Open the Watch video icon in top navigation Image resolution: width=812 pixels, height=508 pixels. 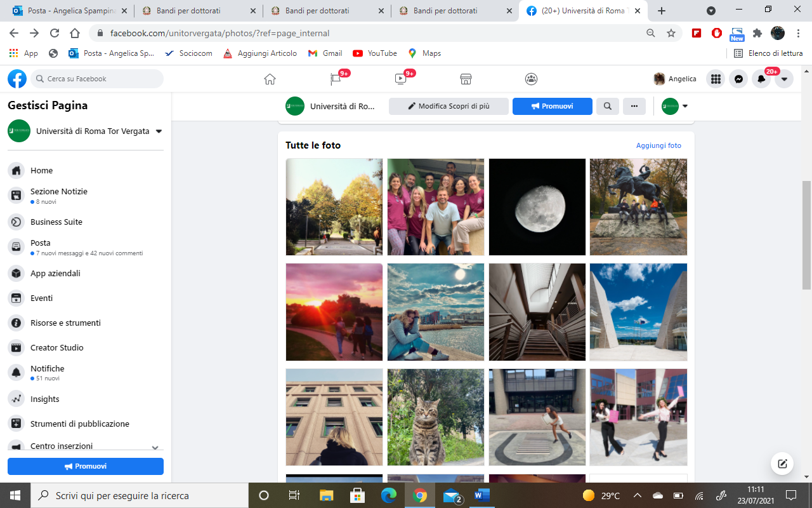400,79
